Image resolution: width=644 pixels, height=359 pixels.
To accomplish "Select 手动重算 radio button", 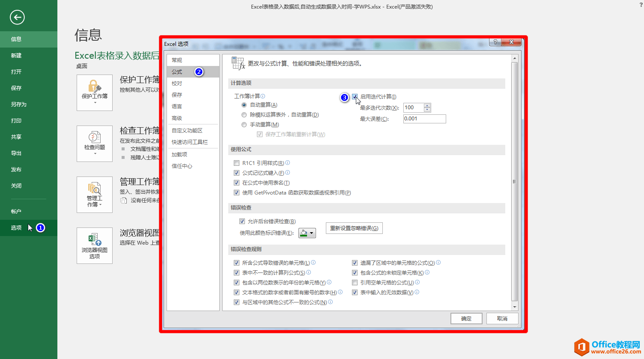I will tap(244, 125).
